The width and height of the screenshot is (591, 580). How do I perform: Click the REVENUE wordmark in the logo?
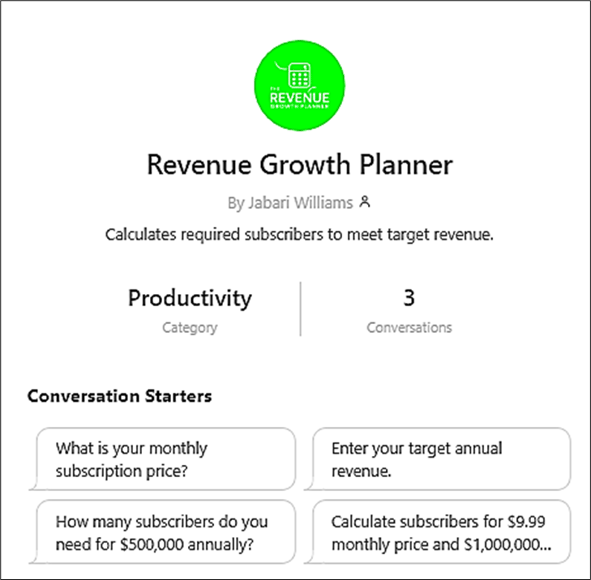pyautogui.click(x=299, y=98)
